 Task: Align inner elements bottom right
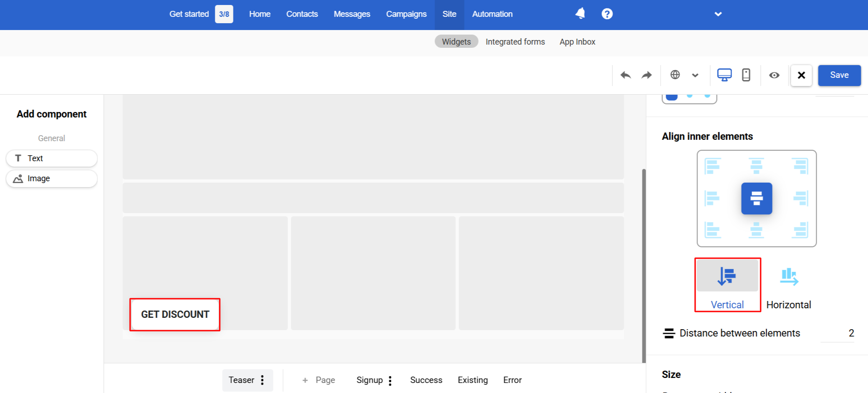tap(800, 230)
